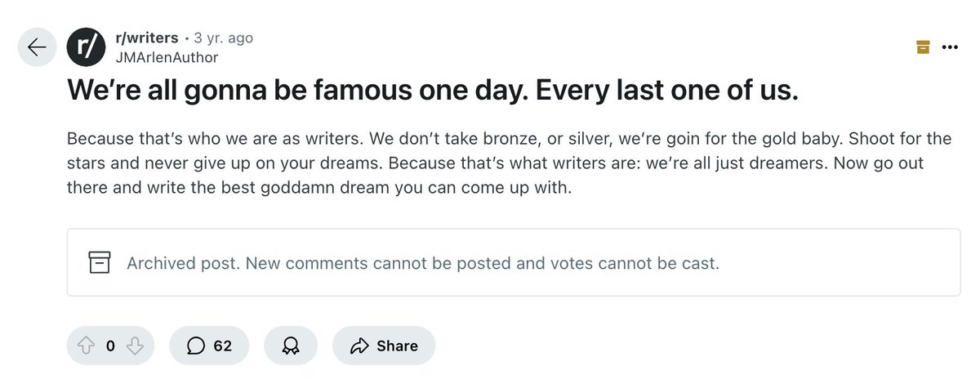This screenshot has width=980, height=384.
Task: Click the gold archive box icon
Action: 923,47
